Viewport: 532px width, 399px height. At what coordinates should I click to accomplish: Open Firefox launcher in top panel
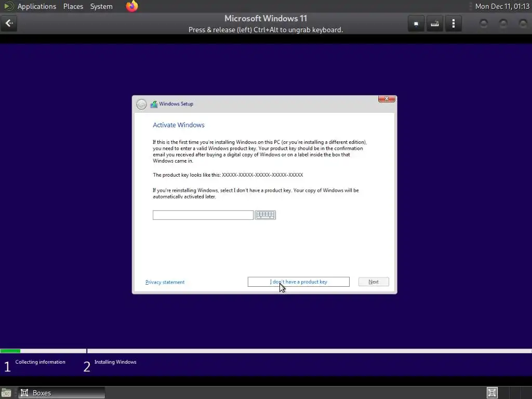(x=132, y=6)
